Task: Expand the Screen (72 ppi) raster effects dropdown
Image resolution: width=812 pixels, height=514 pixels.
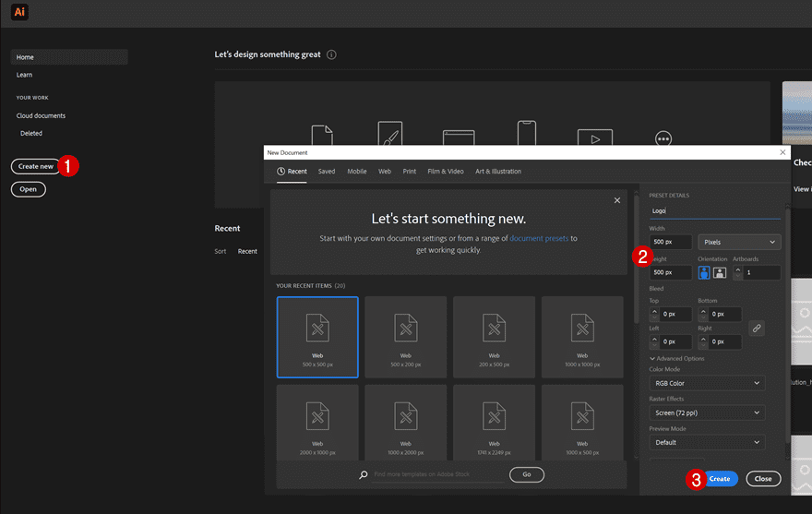Action: [x=706, y=412]
